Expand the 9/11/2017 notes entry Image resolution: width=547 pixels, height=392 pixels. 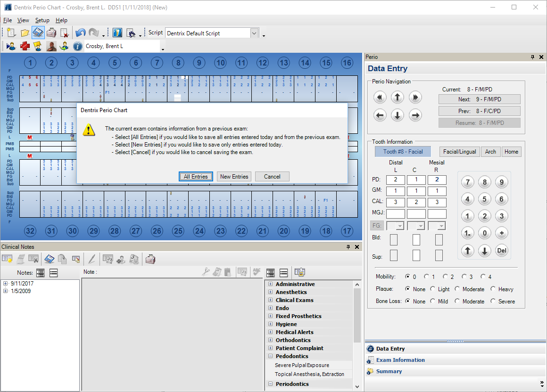pos(5,283)
